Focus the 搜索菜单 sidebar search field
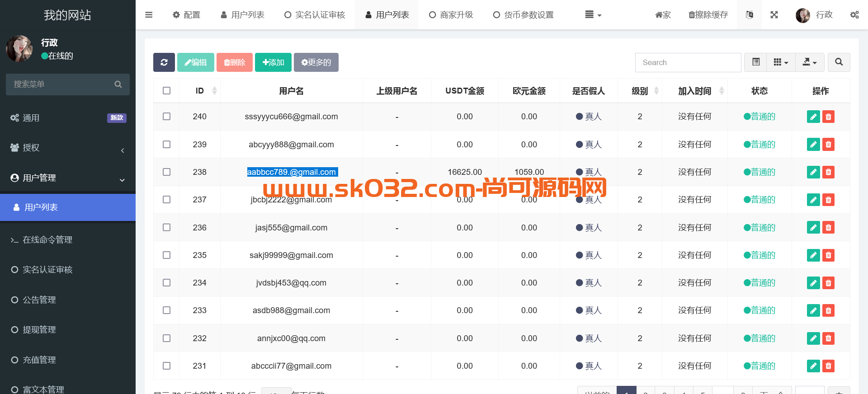This screenshot has width=868, height=394. click(68, 84)
